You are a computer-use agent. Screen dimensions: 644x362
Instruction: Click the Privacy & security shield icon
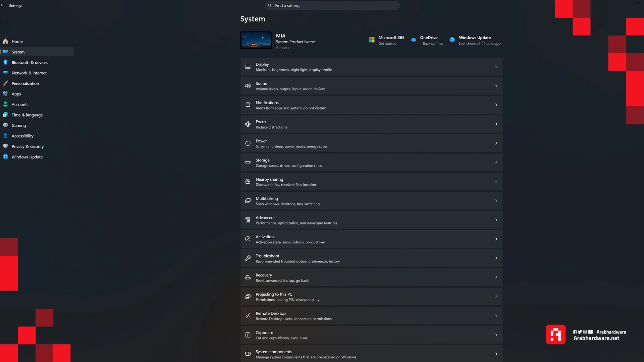(x=5, y=146)
